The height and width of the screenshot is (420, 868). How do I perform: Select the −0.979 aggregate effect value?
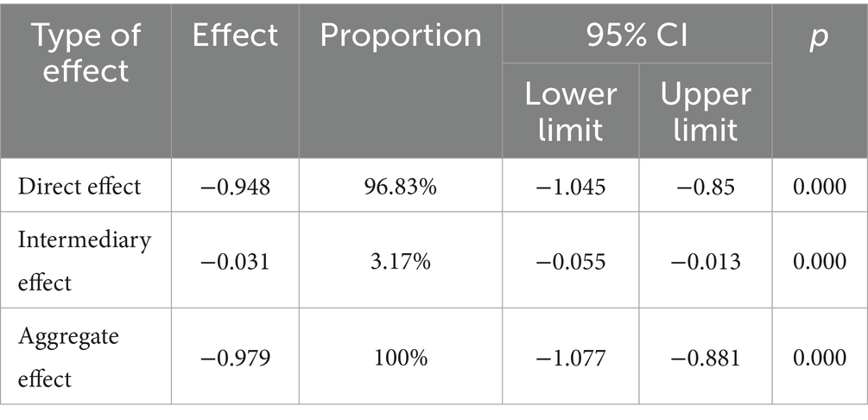235,358
